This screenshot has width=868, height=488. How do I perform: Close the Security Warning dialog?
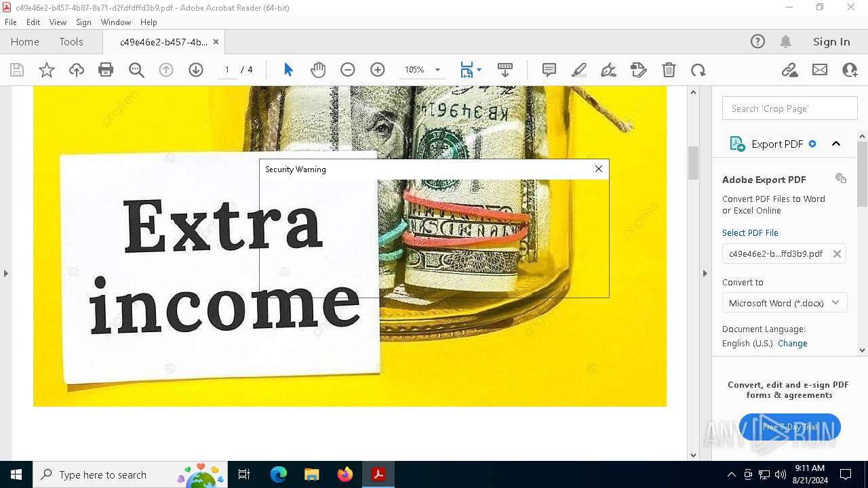(599, 169)
